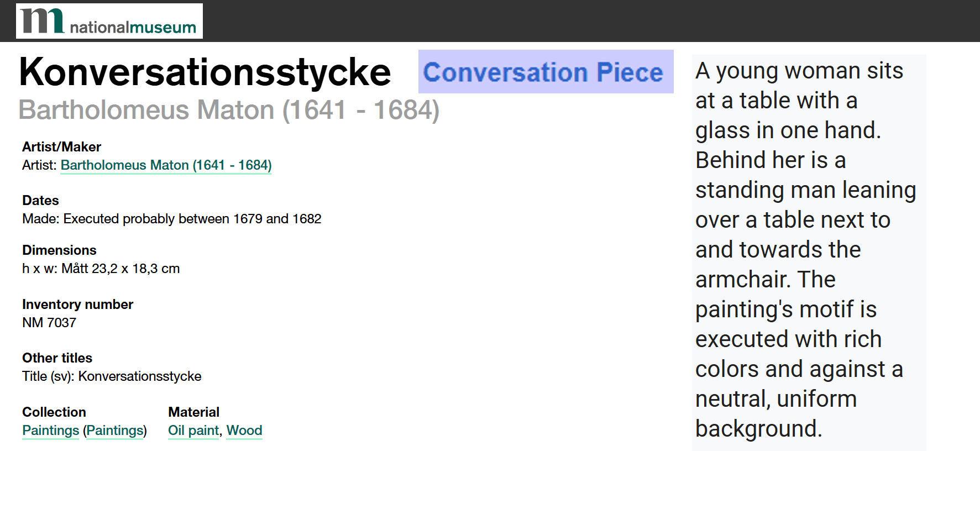The width and height of the screenshot is (980, 514).
Task: Click the gray artist subtitle under the title
Action: click(229, 109)
